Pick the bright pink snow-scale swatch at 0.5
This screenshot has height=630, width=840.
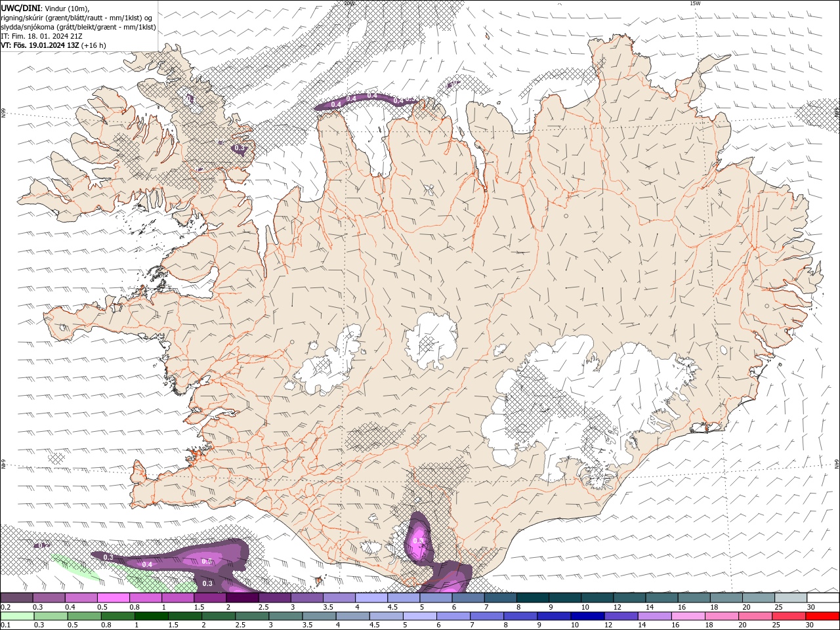[x=113, y=598]
